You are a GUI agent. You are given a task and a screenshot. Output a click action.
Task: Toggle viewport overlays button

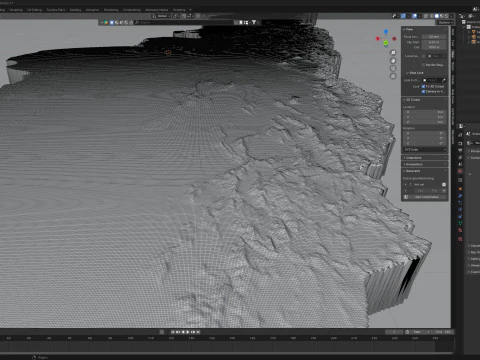pyautogui.click(x=415, y=16)
